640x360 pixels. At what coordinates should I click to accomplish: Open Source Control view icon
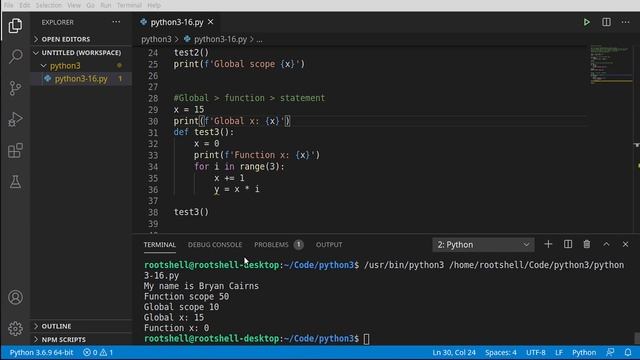pyautogui.click(x=15, y=88)
